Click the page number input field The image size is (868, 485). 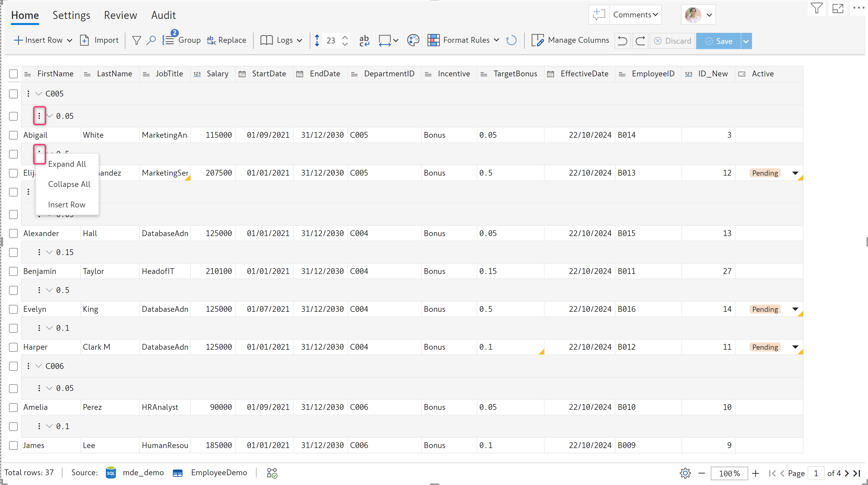(816, 473)
